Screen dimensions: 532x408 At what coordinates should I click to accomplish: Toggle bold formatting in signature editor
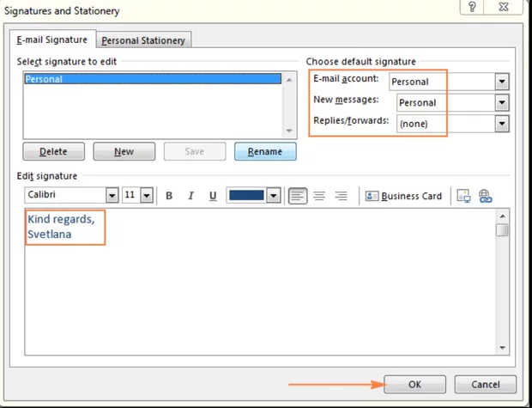tap(169, 196)
